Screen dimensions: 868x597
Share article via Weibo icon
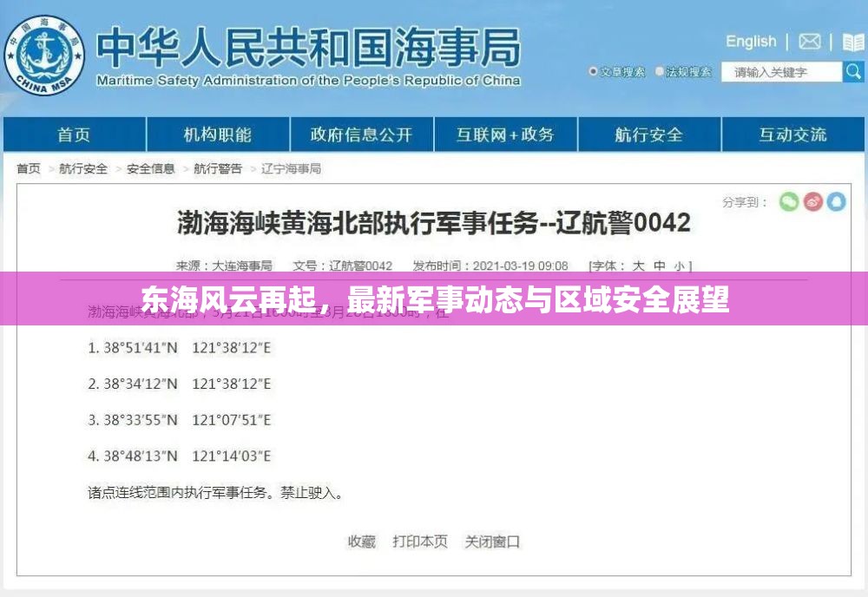812,201
